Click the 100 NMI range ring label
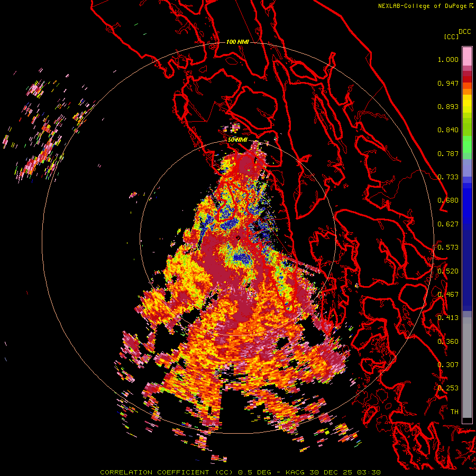This screenshot has width=476, height=476. [x=237, y=42]
